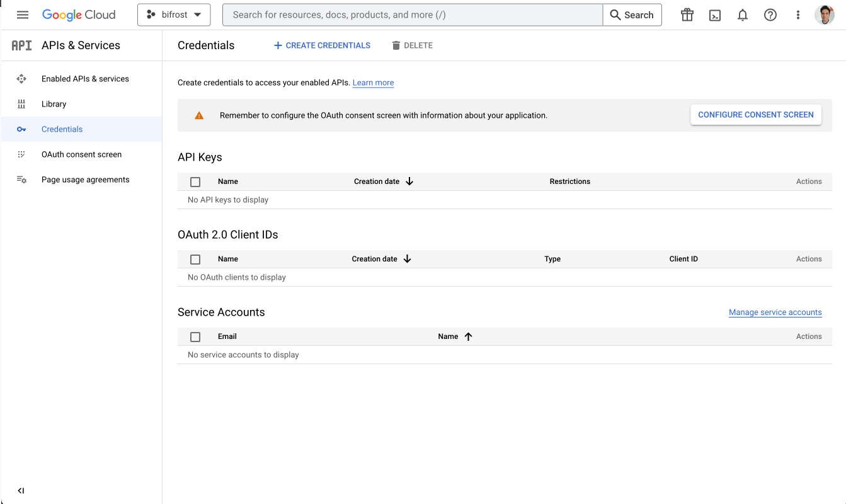Click the Enabled APIs & services icon
The height and width of the screenshot is (504, 846).
pos(21,79)
